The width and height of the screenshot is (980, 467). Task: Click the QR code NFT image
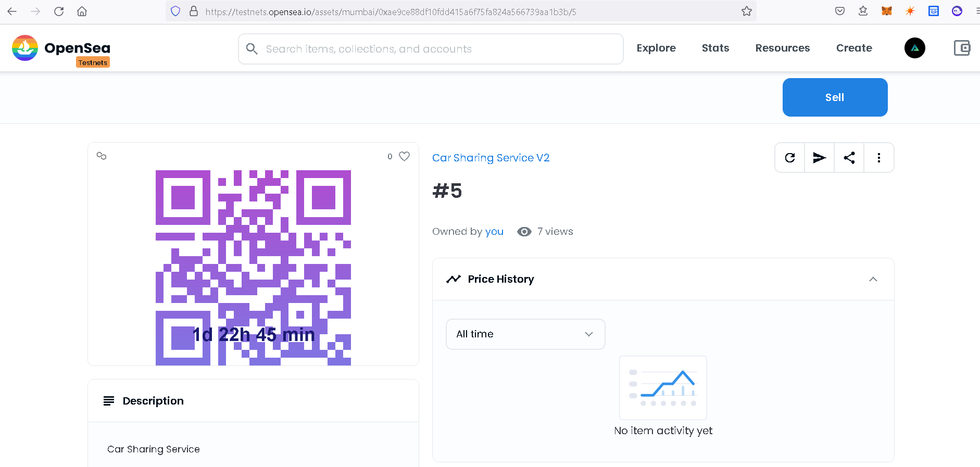(x=253, y=268)
